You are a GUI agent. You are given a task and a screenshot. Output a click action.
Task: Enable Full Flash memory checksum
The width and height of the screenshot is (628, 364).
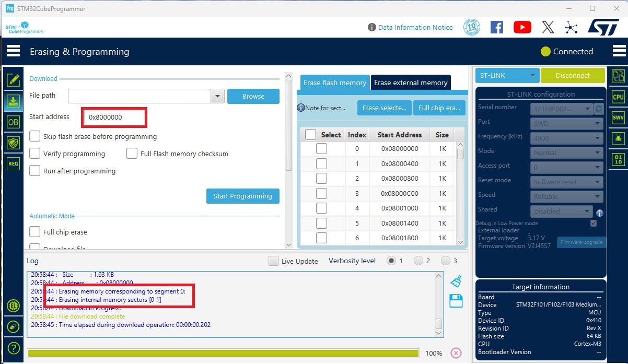(132, 154)
